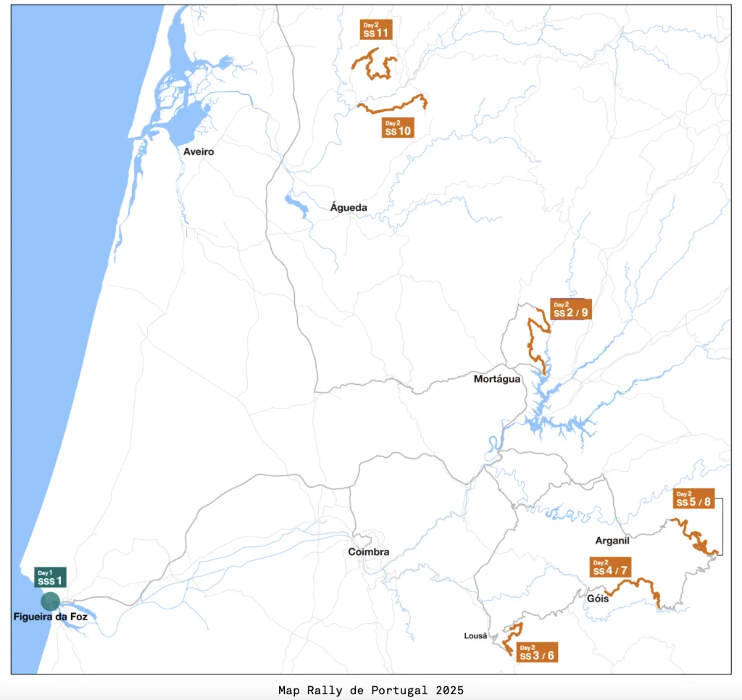
Task: Open the Day 2 SS 2 / 9 label
Action: click(571, 309)
